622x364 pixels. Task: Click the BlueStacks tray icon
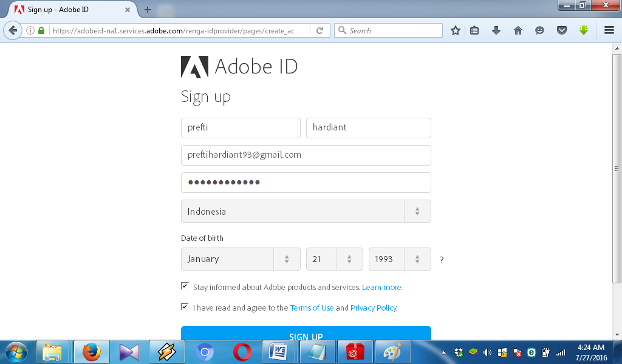click(473, 352)
